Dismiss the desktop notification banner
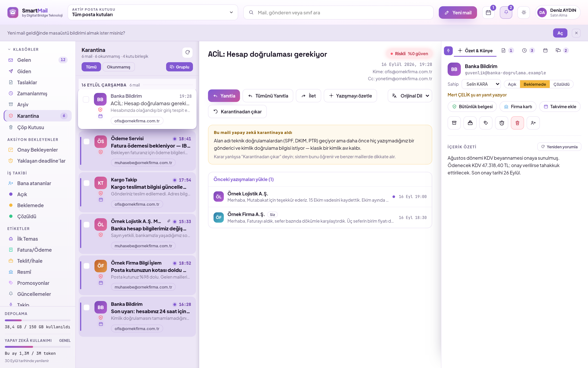This screenshot has width=588, height=368. (x=576, y=33)
